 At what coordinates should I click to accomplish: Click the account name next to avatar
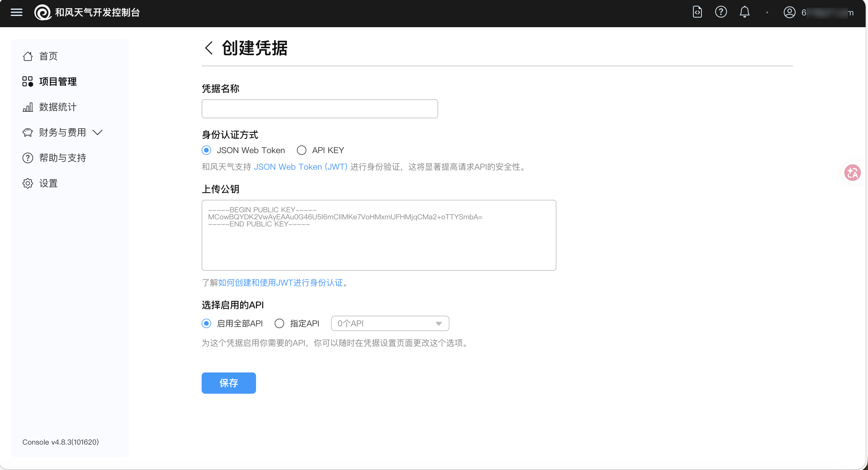click(x=827, y=12)
